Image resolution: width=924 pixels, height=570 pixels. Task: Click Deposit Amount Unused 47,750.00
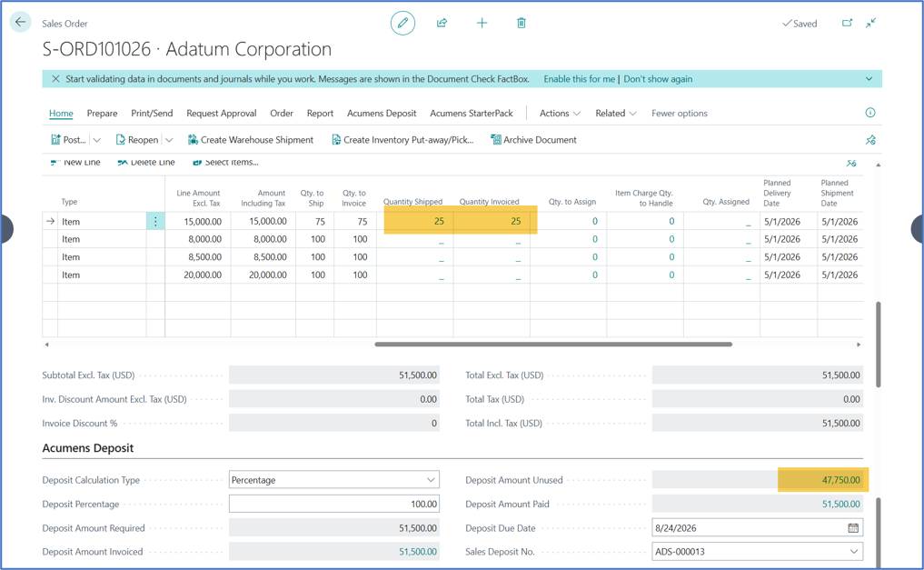841,480
